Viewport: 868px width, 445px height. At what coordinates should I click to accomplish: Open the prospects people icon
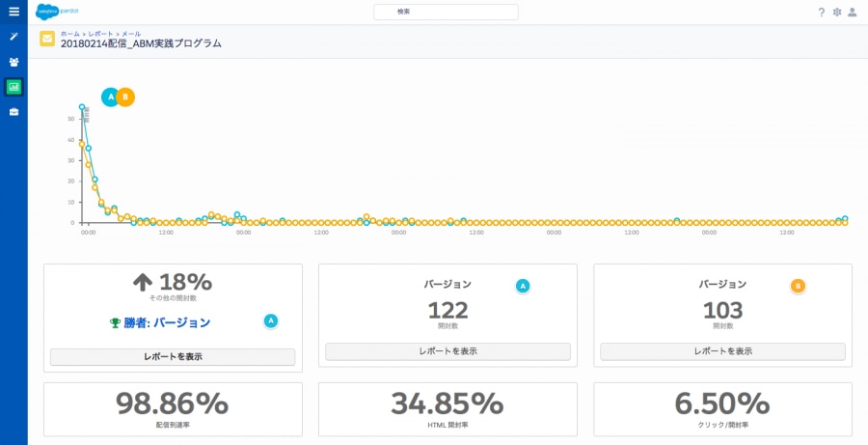[14, 62]
